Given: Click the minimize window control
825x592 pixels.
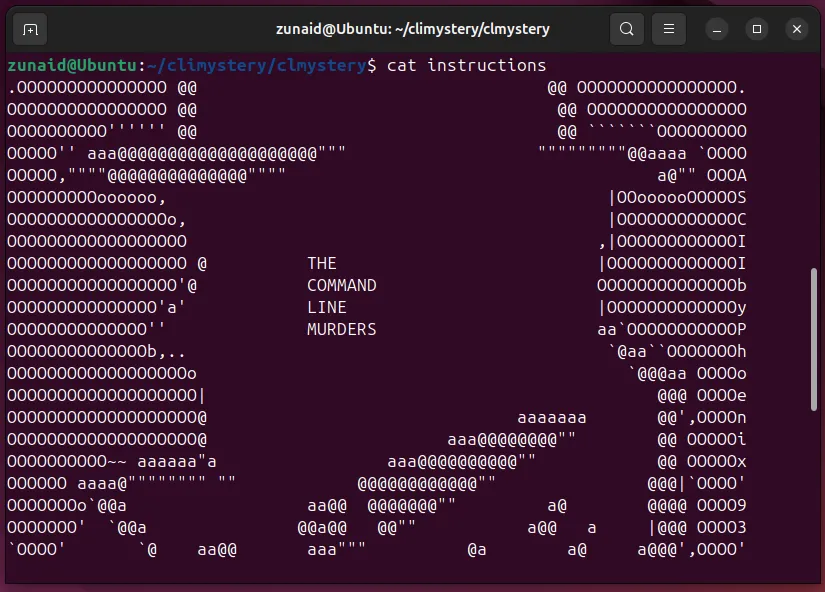Looking at the screenshot, I should pos(717,30).
